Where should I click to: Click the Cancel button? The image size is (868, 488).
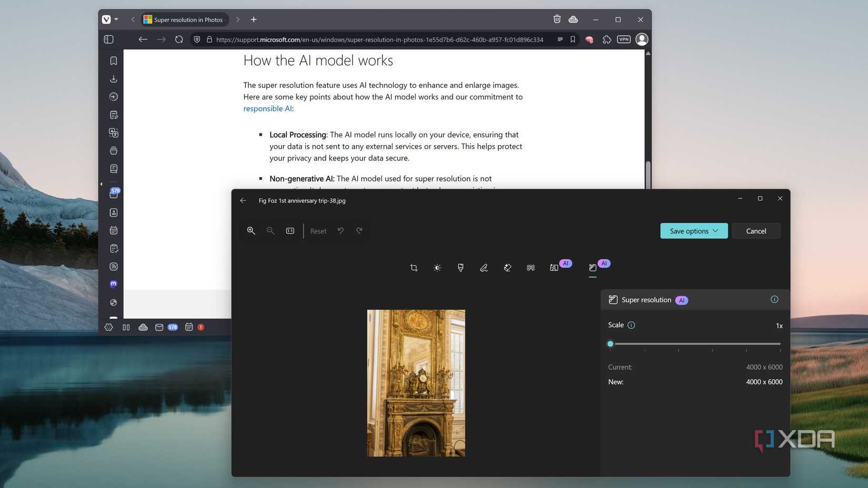tap(755, 231)
